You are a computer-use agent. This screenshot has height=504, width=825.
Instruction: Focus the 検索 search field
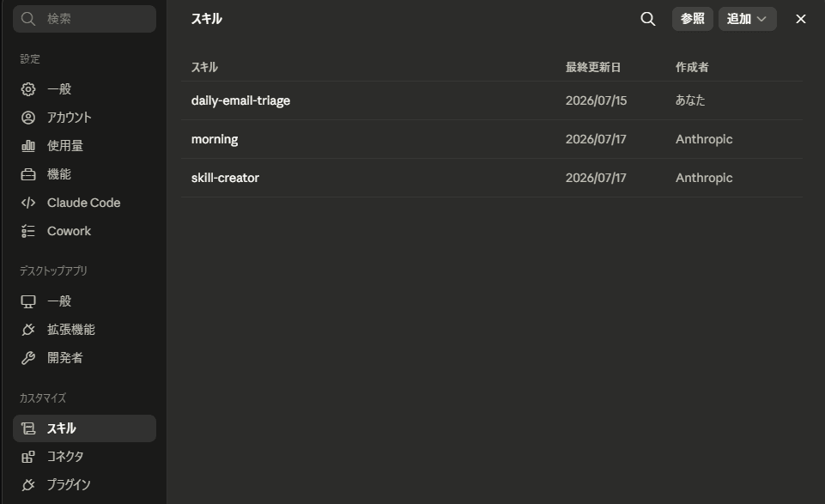point(84,19)
